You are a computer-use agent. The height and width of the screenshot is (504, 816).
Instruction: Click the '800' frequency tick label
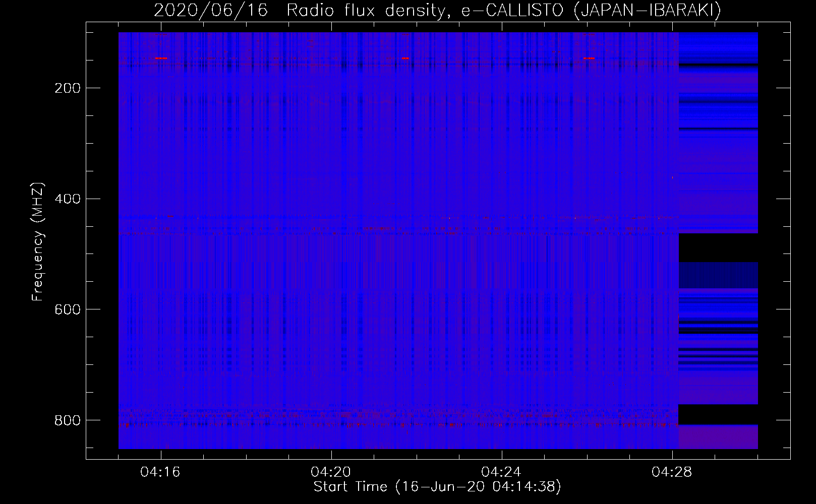coord(68,420)
